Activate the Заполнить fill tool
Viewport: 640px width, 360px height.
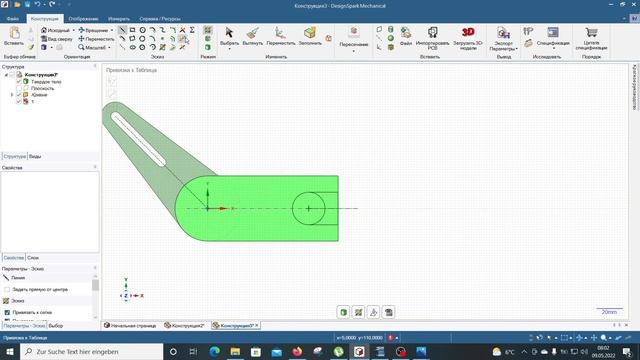click(310, 35)
